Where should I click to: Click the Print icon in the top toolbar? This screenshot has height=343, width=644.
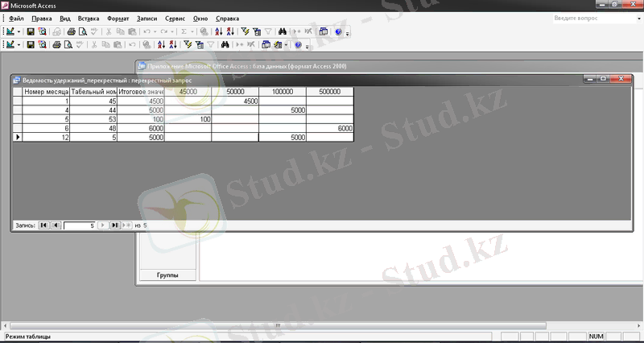(71, 31)
